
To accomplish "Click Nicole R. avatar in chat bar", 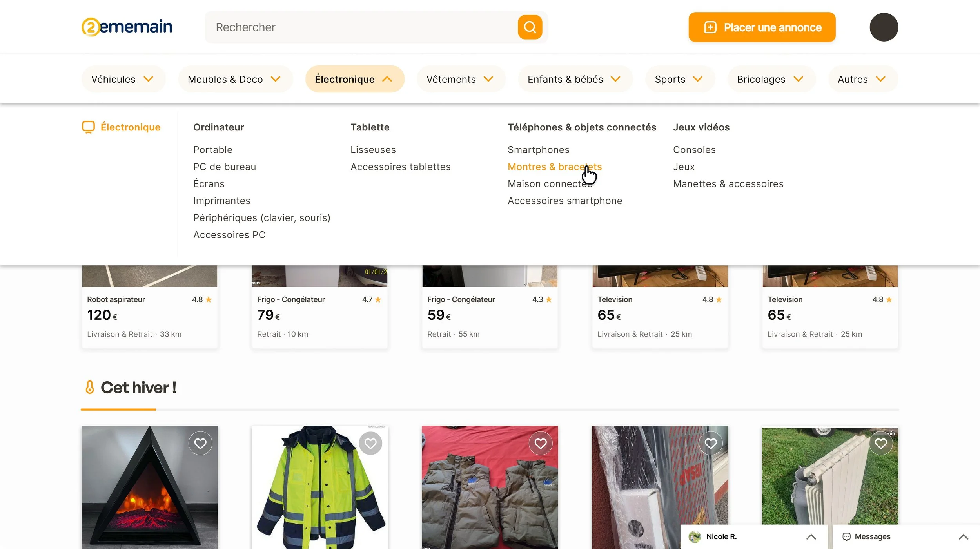I will [695, 536].
